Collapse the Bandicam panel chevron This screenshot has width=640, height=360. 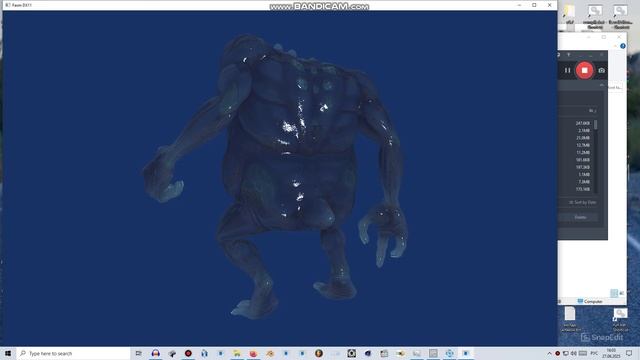602,85
